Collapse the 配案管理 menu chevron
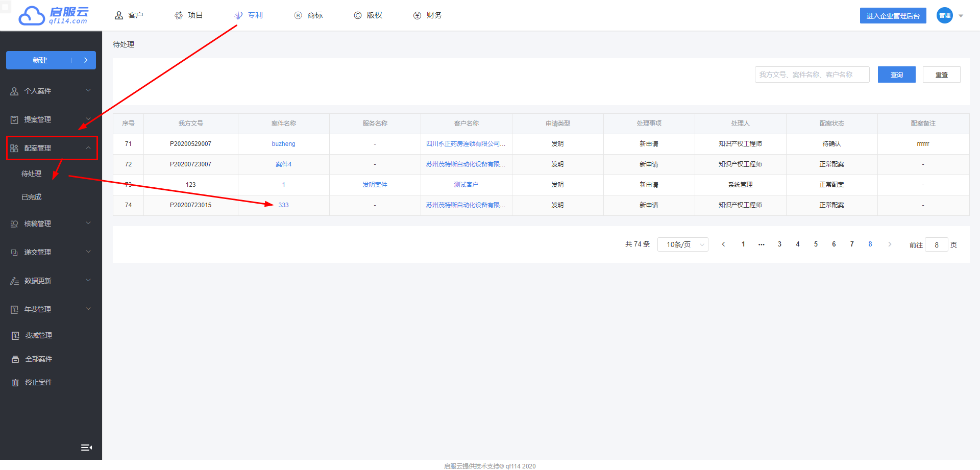This screenshot has height=470, width=980. click(x=88, y=147)
